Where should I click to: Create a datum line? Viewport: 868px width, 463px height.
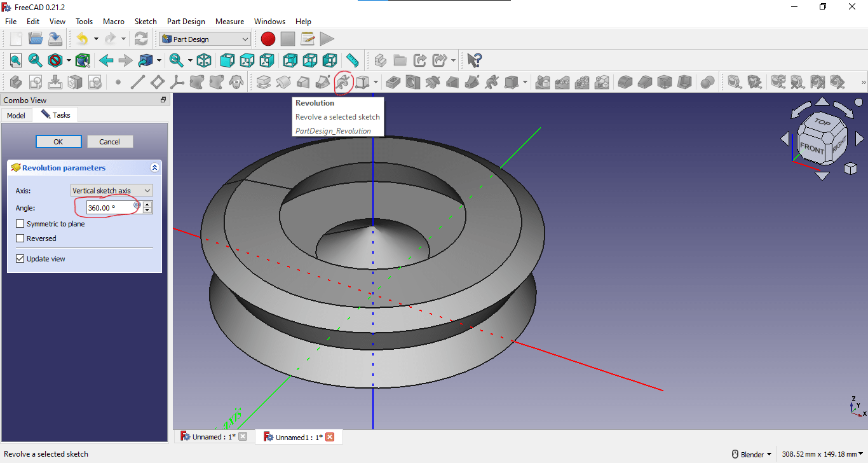[137, 82]
